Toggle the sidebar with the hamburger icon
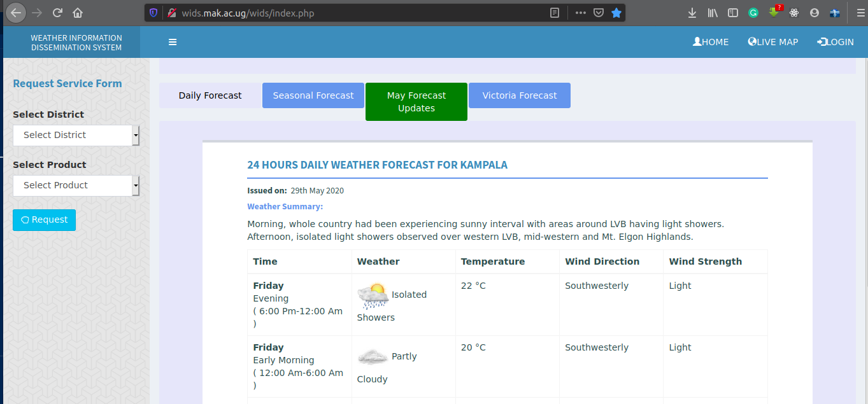 point(173,42)
